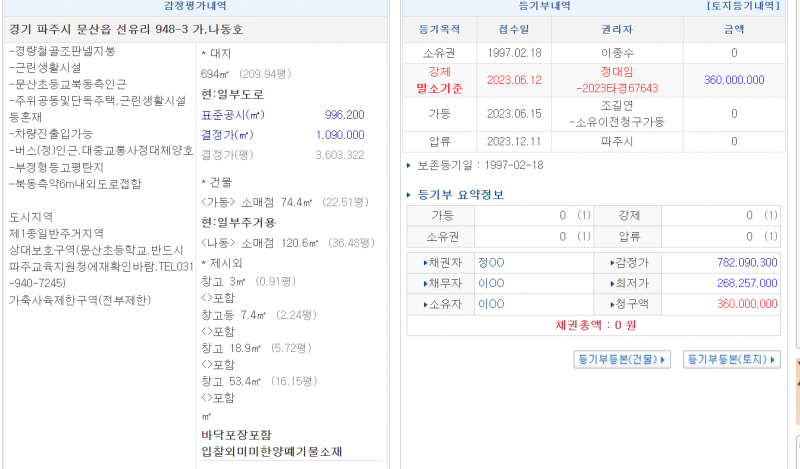Click the arrow icon next to 최저가

[x=613, y=283]
